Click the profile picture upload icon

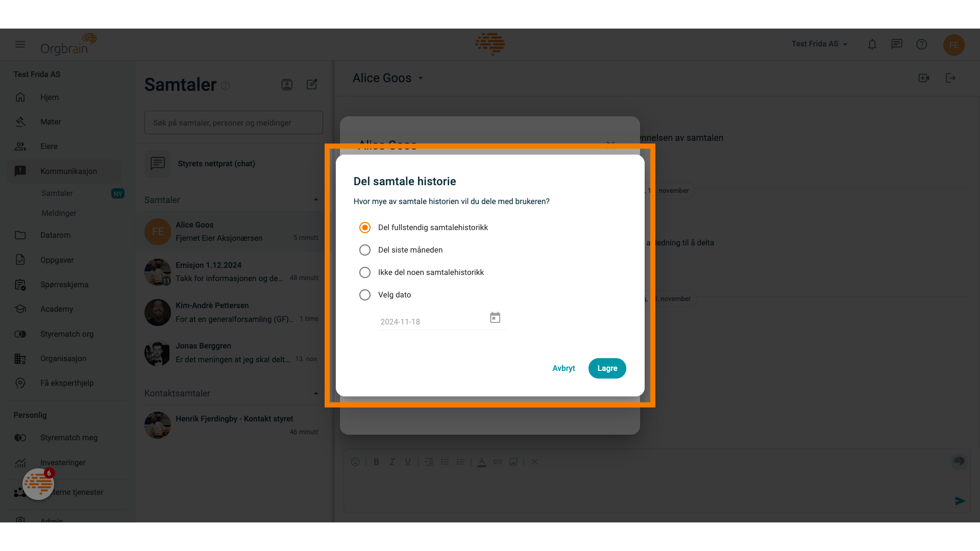point(287,85)
